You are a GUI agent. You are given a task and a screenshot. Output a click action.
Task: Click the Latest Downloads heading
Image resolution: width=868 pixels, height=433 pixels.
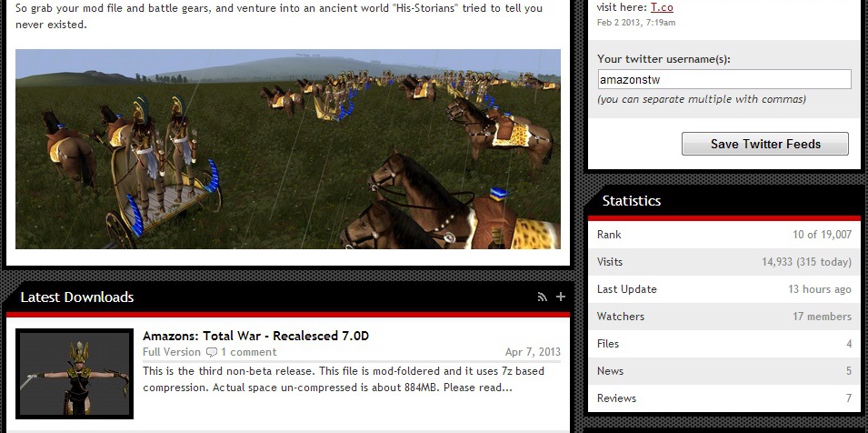pos(77,297)
